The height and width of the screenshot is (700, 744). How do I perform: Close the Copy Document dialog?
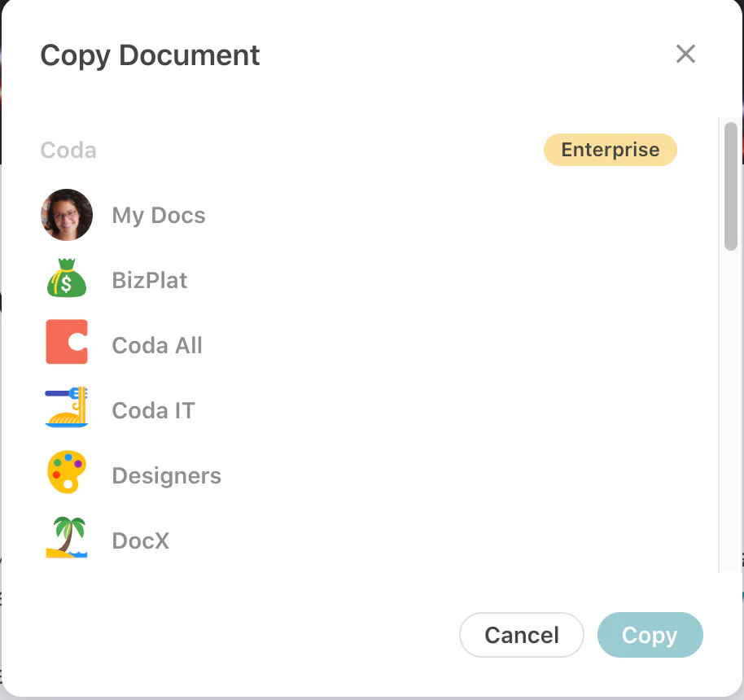pos(685,55)
